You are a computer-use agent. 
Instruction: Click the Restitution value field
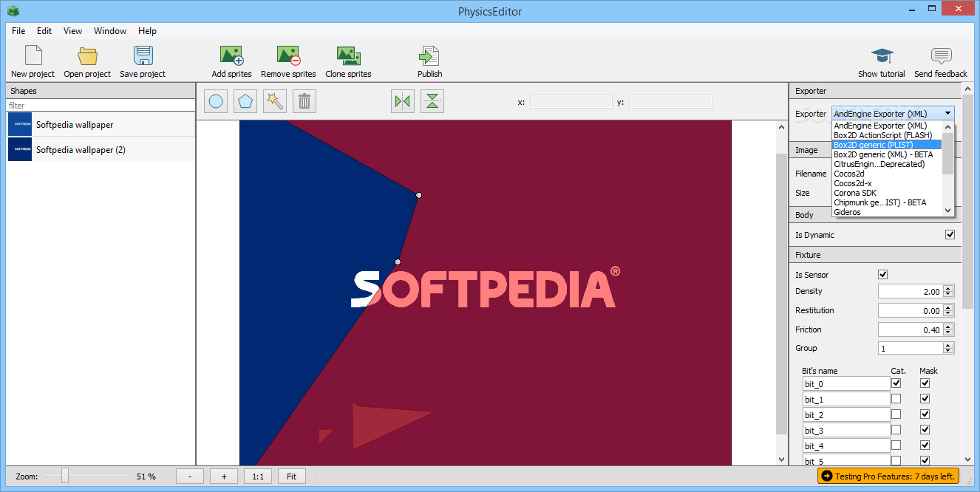[911, 310]
